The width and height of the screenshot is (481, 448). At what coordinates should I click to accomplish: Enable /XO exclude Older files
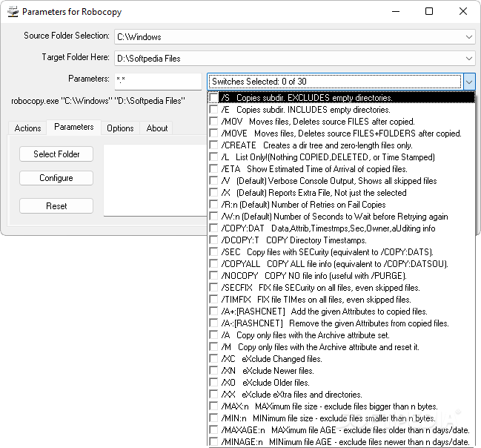(213, 383)
